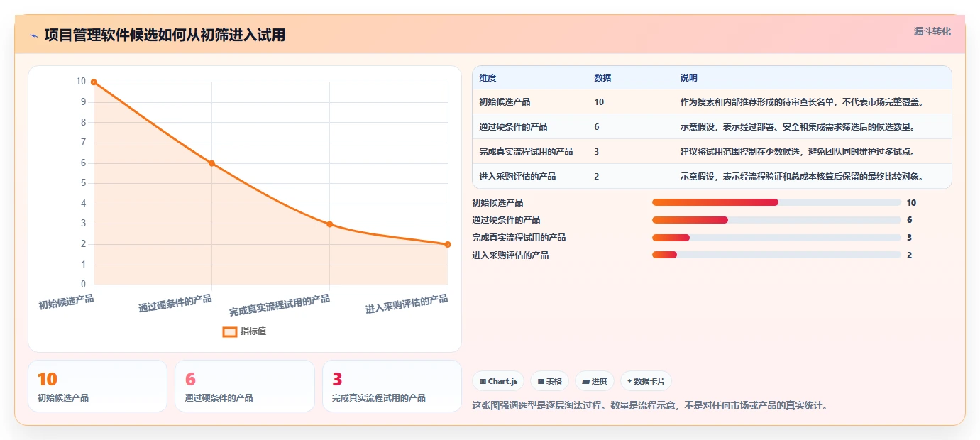Click the 数据卡片 tag chip
The height and width of the screenshot is (440, 980).
[x=646, y=381]
